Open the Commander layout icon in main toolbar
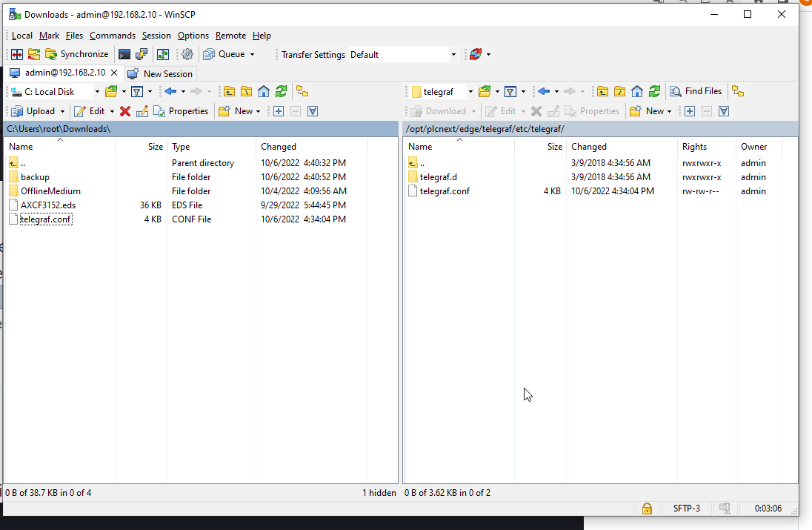 [17, 54]
